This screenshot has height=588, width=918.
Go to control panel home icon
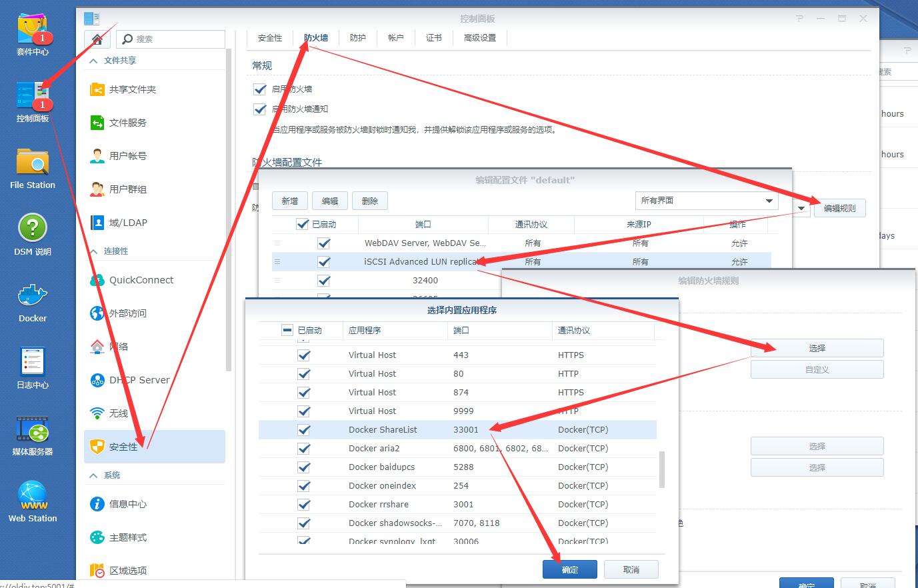pyautogui.click(x=97, y=39)
